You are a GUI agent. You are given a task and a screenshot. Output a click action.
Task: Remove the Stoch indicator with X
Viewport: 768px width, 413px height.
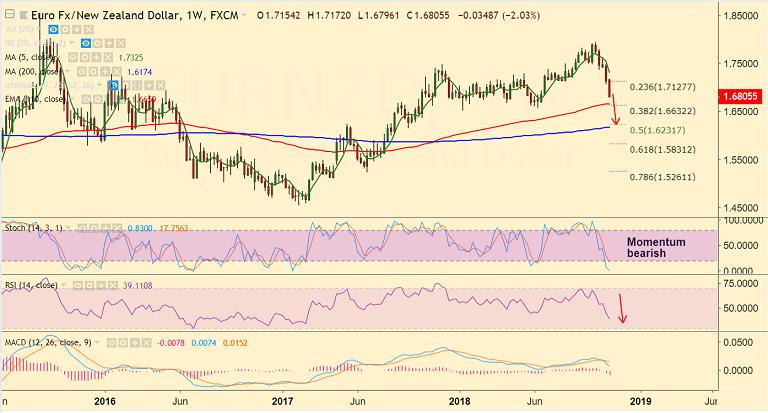118,228
